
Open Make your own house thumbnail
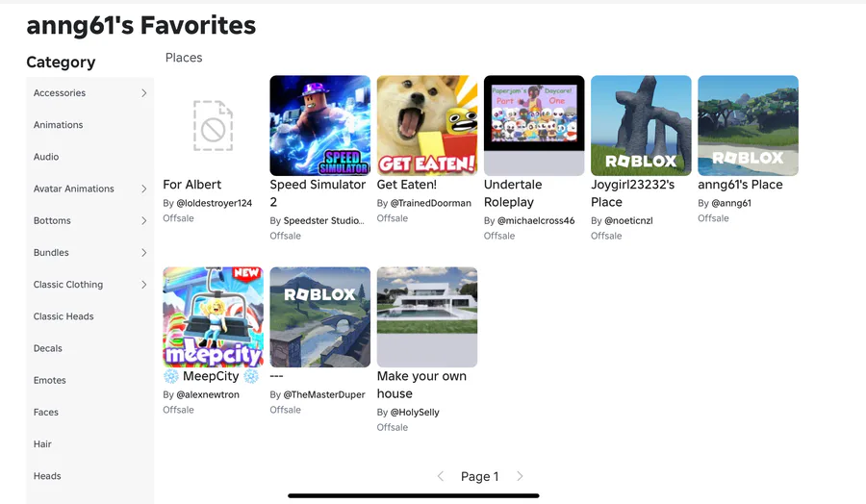[427, 317]
